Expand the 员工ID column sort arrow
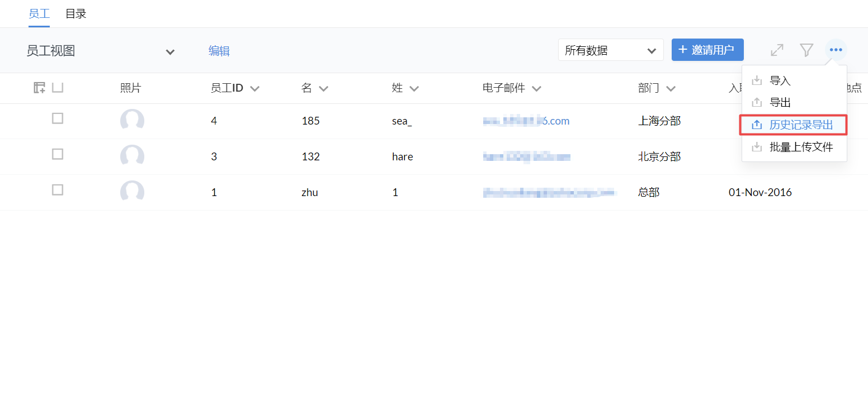This screenshot has width=868, height=400. [255, 89]
